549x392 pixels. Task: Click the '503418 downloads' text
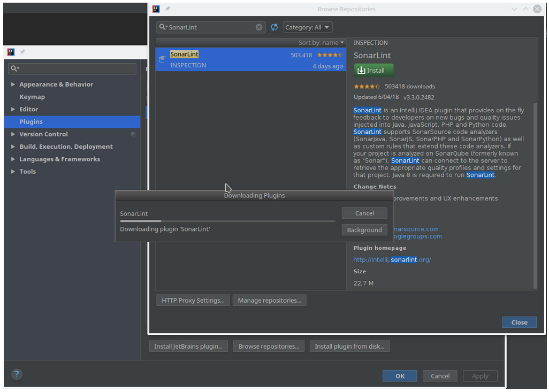pos(410,87)
